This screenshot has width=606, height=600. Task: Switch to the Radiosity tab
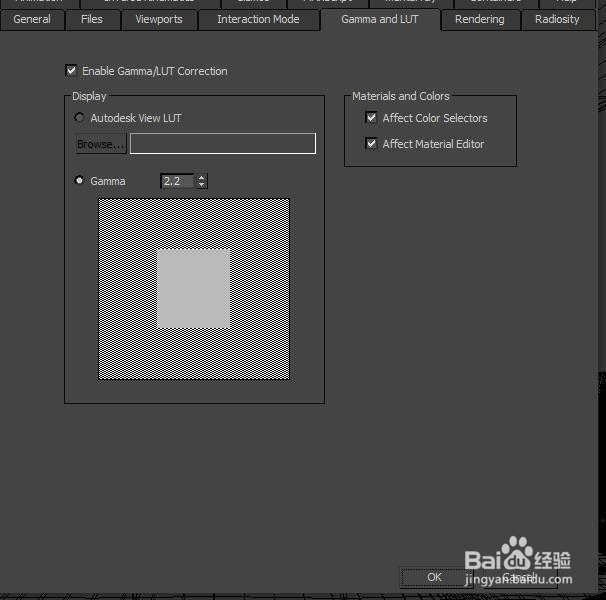pos(557,19)
